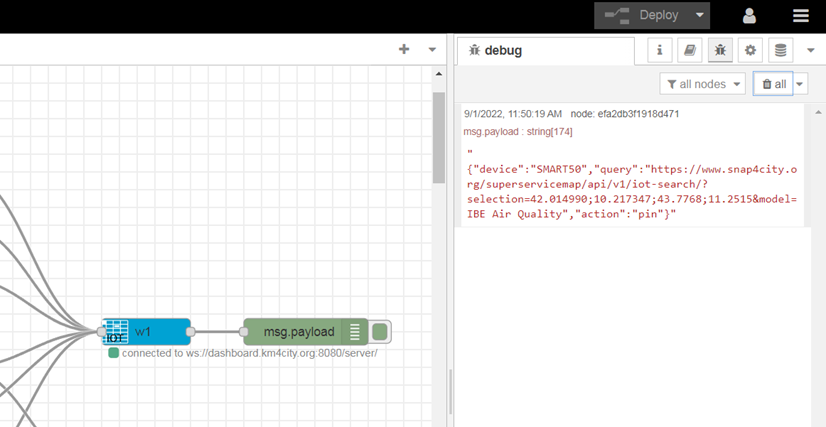The height and width of the screenshot is (427, 826).
Task: Open configuration nodes gear icon
Action: [750, 50]
